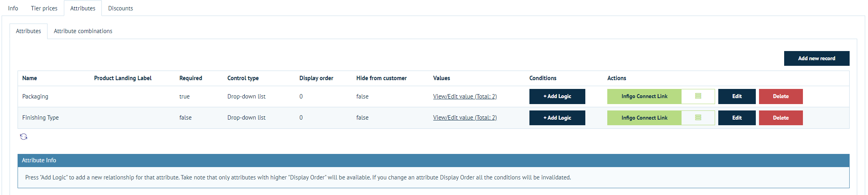
Task: Open View/Edit value link for Packaging
Action: click(x=465, y=97)
